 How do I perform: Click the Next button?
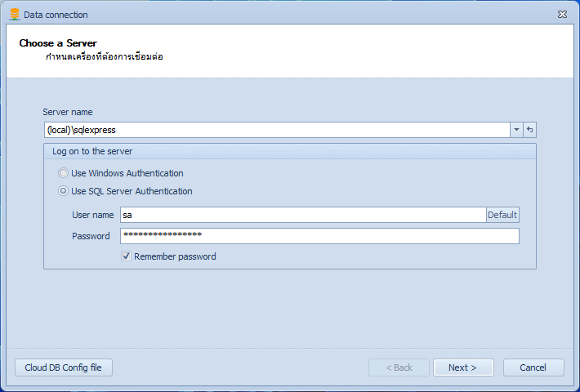(x=463, y=367)
